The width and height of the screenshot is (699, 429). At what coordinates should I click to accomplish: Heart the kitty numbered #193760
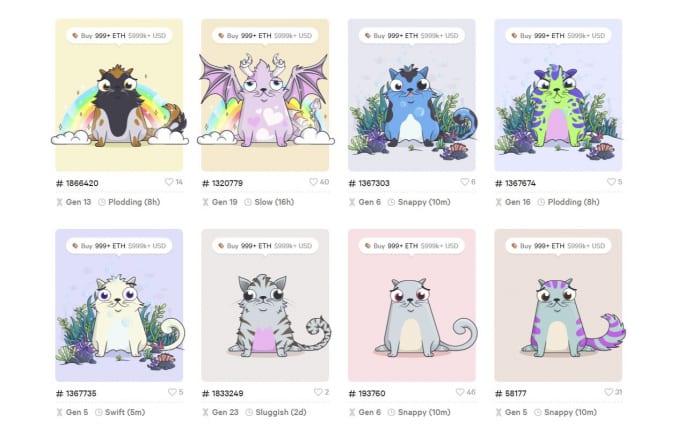460,392
